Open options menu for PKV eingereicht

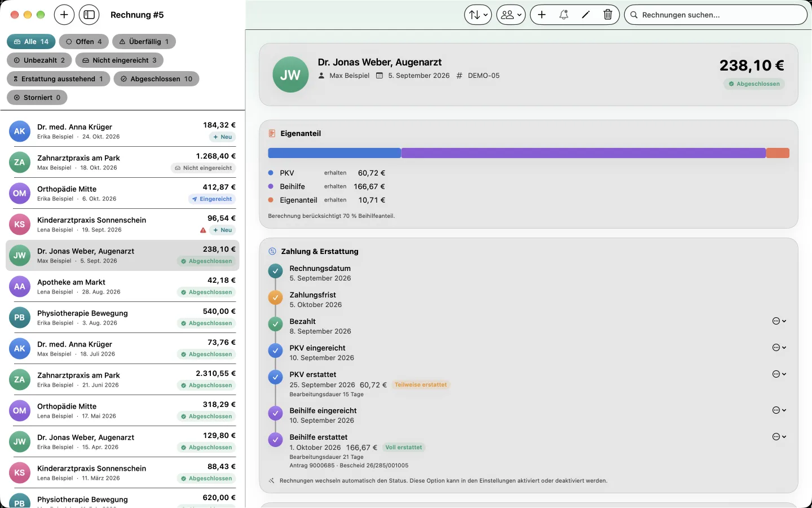tap(779, 348)
